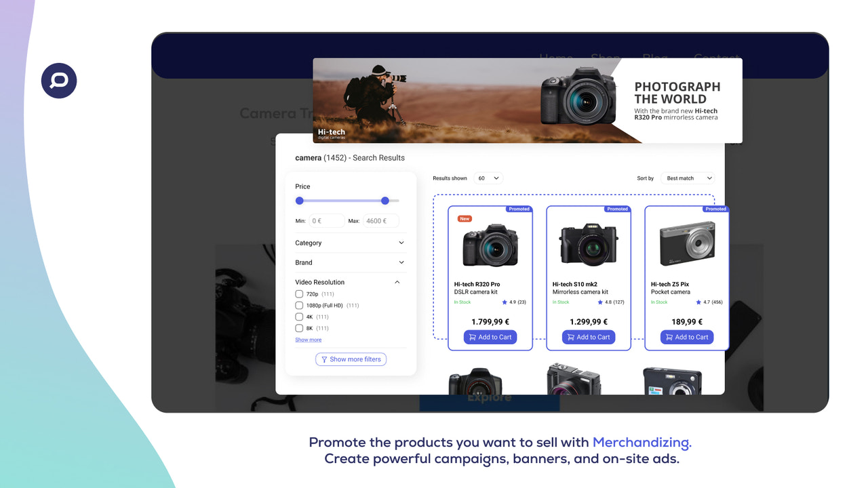The image size is (868, 488).
Task: Click the camera (1452) Search Results heading
Action: click(x=350, y=158)
